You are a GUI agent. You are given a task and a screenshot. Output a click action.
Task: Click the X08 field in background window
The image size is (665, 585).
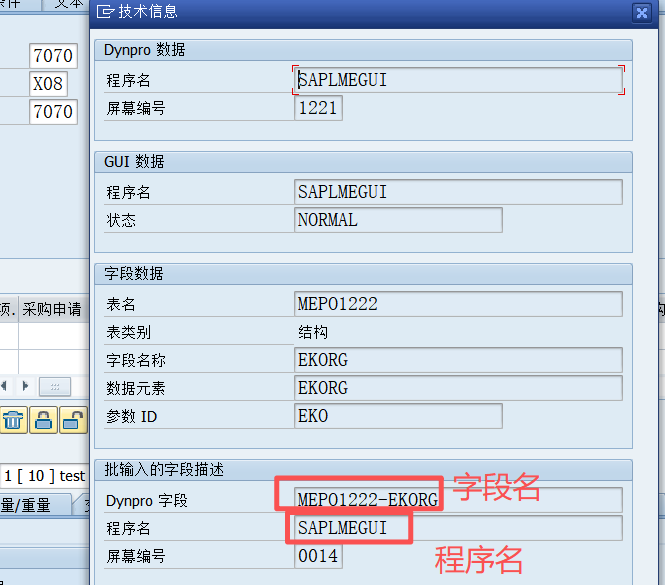click(48, 84)
